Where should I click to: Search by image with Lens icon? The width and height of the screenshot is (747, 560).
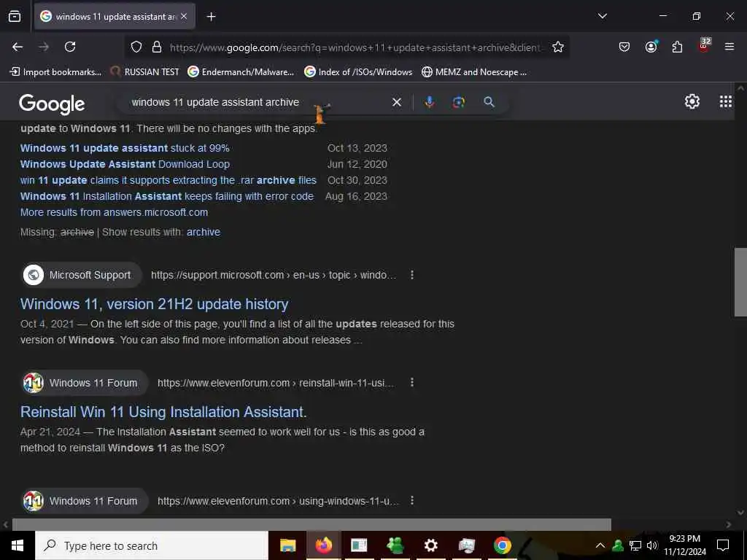click(x=458, y=102)
